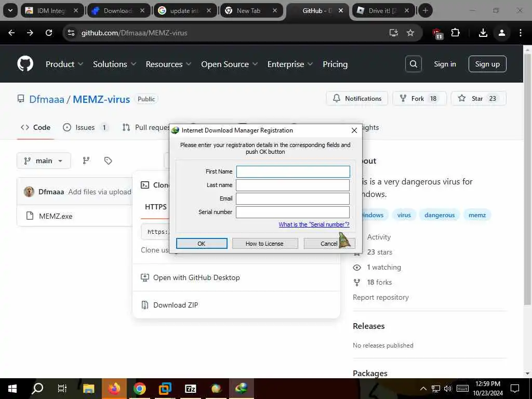The image size is (532, 399).
Task: Go back with browser back arrow
Action: pyautogui.click(x=11, y=33)
